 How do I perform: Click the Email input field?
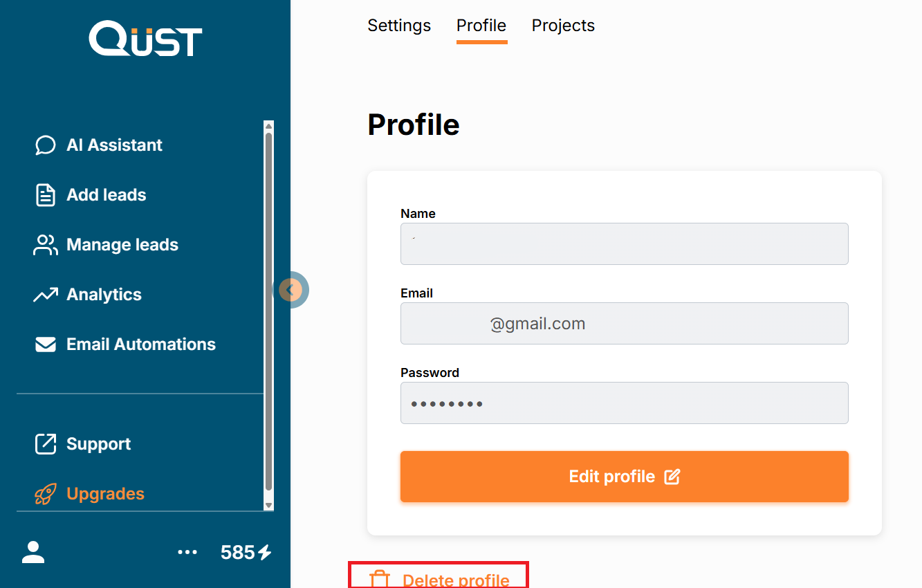pyautogui.click(x=624, y=323)
